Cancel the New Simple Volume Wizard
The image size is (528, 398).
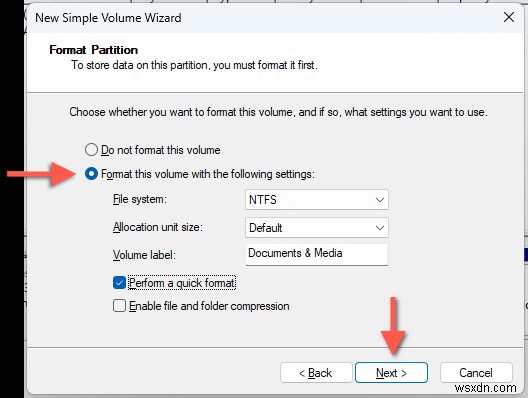(x=476, y=373)
